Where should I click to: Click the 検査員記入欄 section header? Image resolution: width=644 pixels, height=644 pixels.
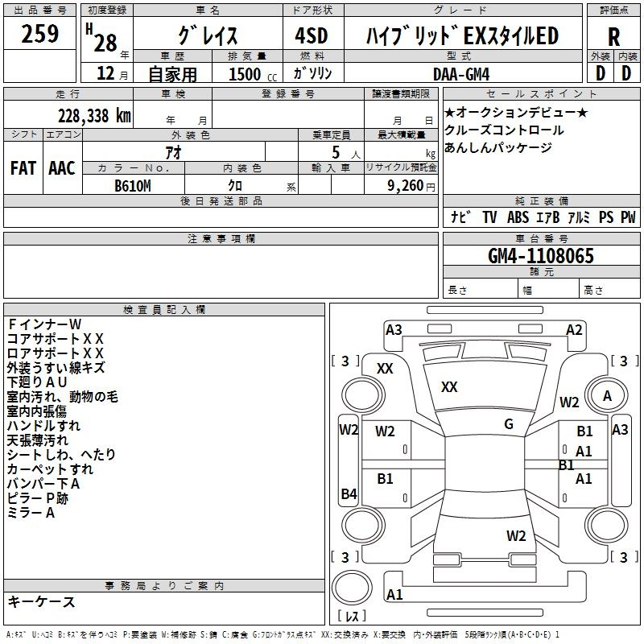[x=164, y=309]
